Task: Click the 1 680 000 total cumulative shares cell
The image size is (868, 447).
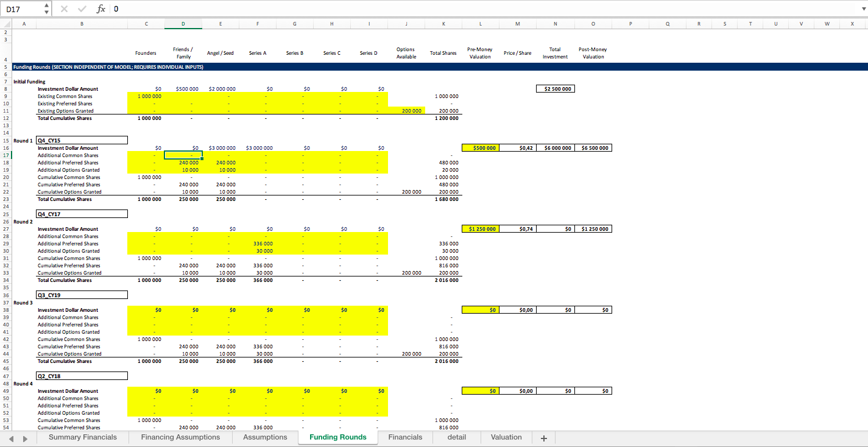Action: pos(443,199)
